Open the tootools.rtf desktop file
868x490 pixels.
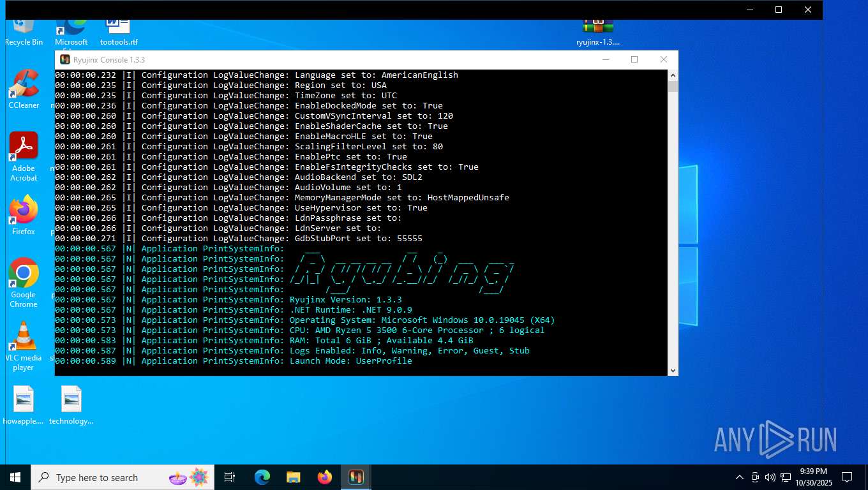[x=119, y=33]
